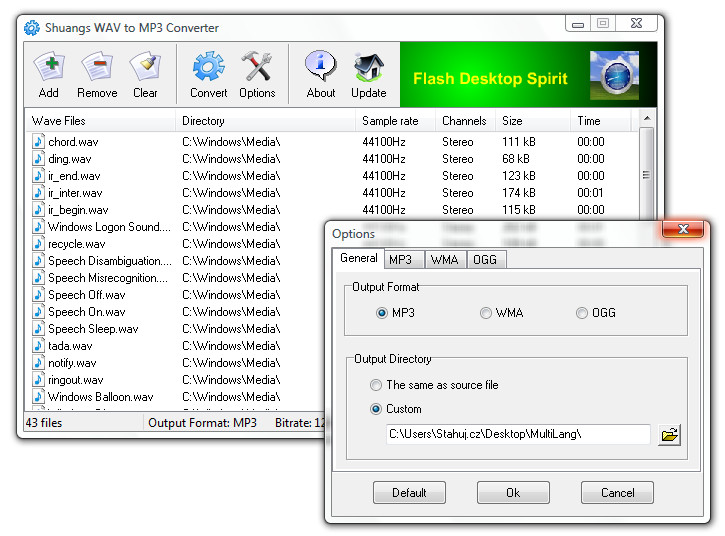Select WMA output format radio button

point(485,313)
